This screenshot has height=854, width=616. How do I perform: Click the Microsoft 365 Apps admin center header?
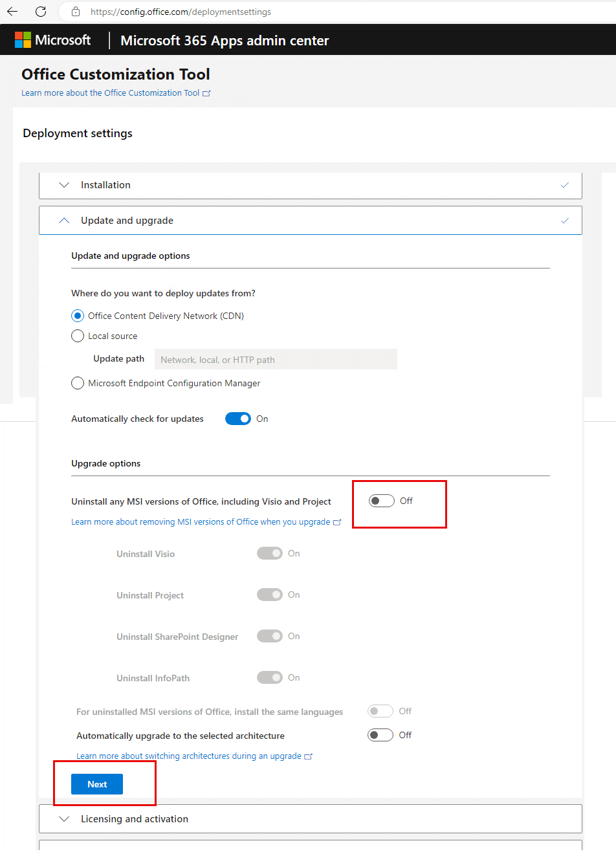click(225, 39)
